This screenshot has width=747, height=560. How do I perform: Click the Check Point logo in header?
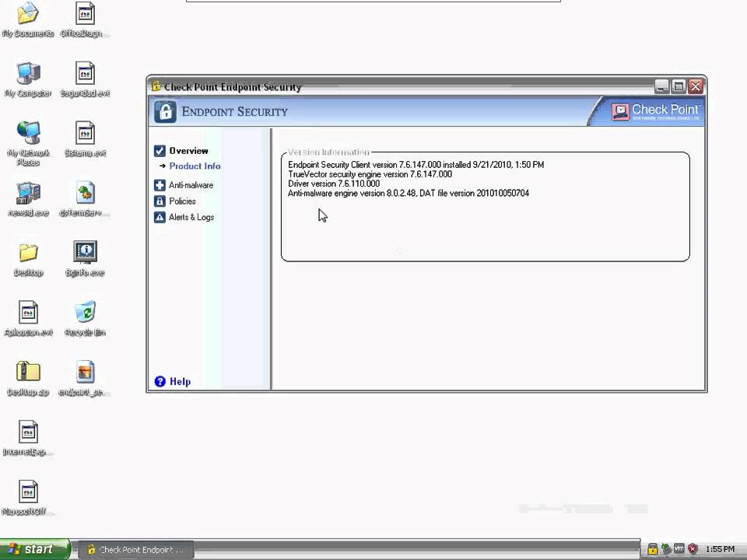(x=656, y=112)
